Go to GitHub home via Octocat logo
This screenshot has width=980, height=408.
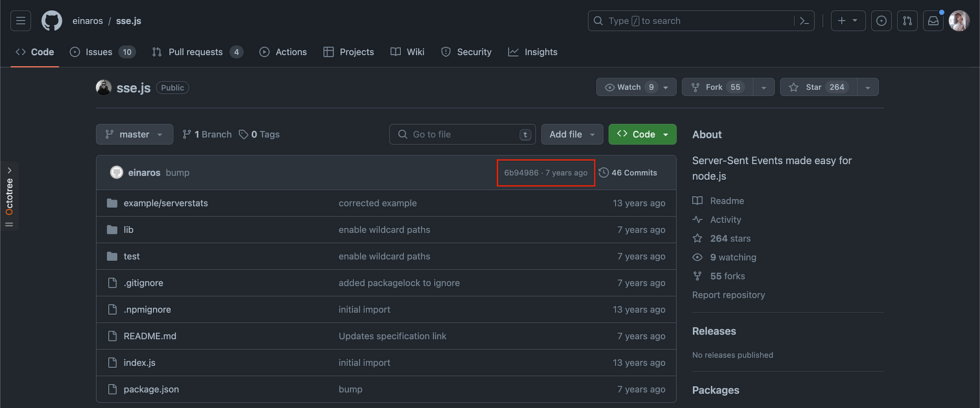coord(52,21)
